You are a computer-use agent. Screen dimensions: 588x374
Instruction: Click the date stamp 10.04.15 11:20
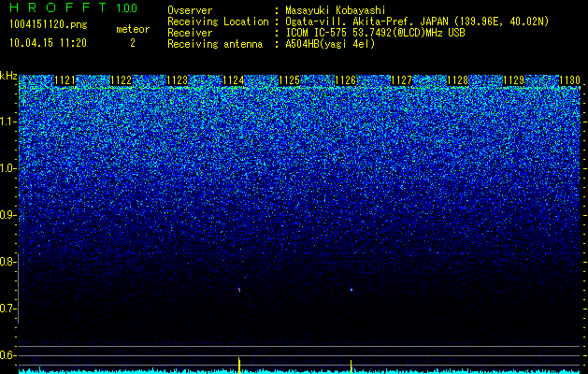48,43
